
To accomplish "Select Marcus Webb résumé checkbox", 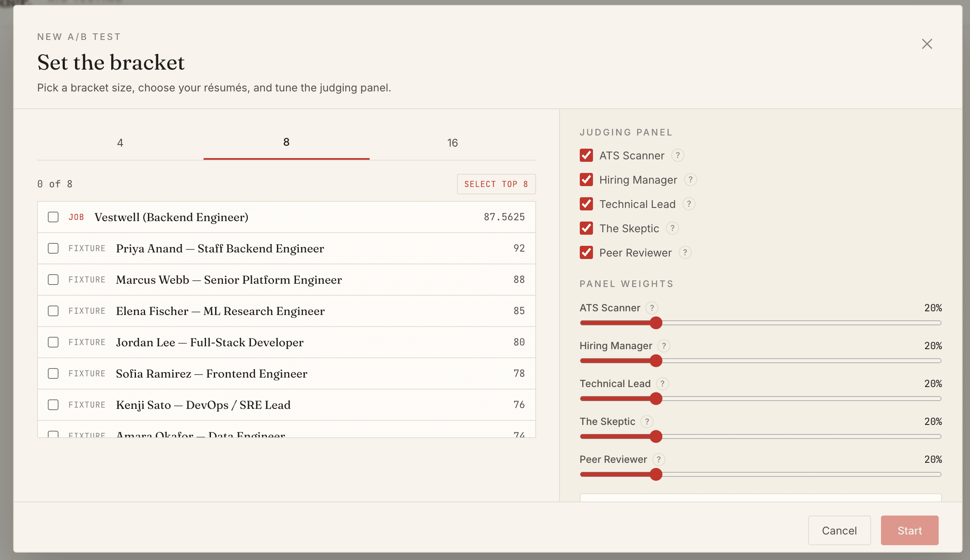I will pyautogui.click(x=53, y=280).
